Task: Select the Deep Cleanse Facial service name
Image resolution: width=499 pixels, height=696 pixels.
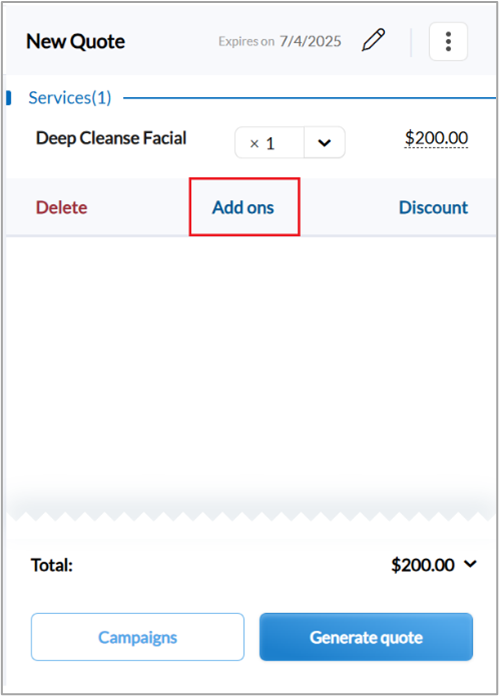Action: tap(111, 138)
